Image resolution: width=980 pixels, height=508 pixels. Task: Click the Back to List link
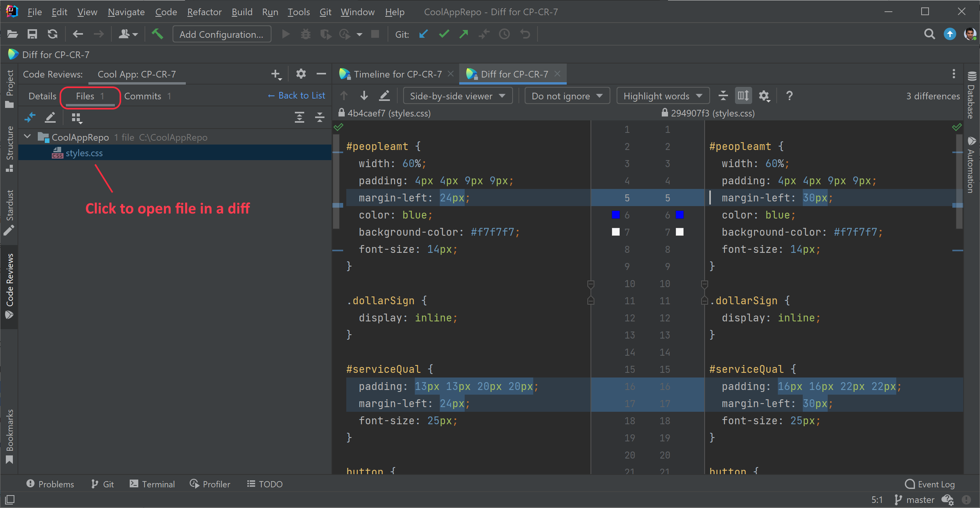point(297,96)
